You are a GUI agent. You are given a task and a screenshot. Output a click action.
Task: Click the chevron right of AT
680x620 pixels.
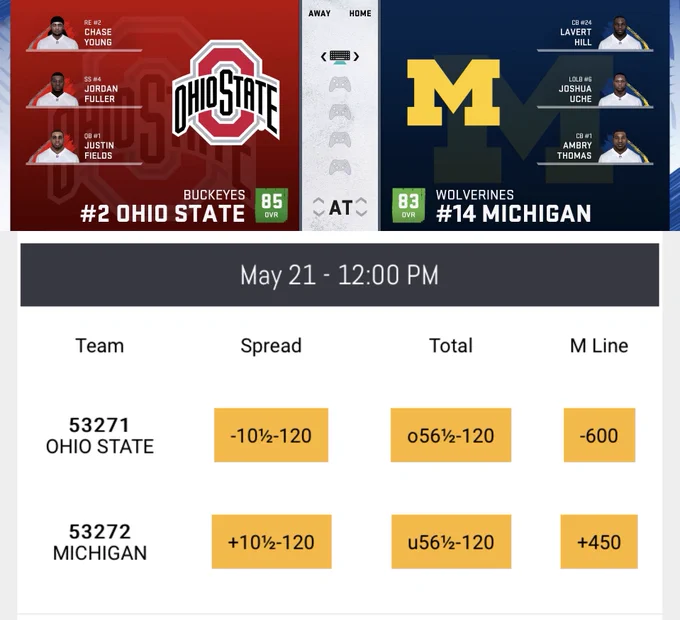(361, 208)
